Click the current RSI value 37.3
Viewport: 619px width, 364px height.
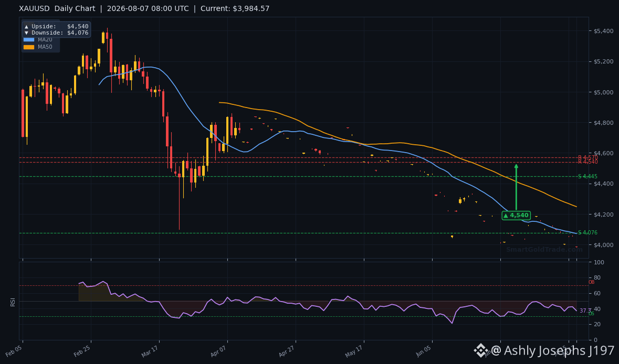tap(585, 311)
